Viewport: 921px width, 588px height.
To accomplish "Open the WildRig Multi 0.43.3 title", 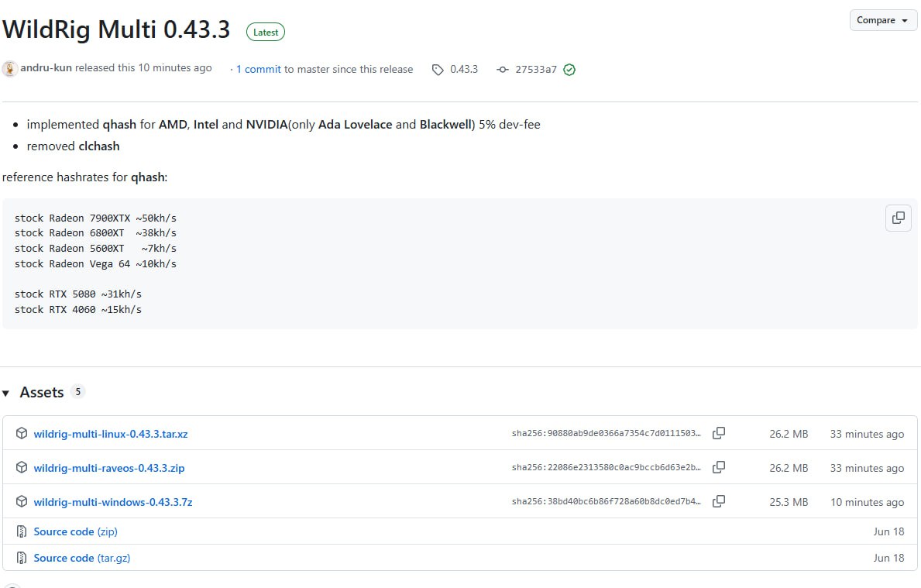I will (116, 29).
